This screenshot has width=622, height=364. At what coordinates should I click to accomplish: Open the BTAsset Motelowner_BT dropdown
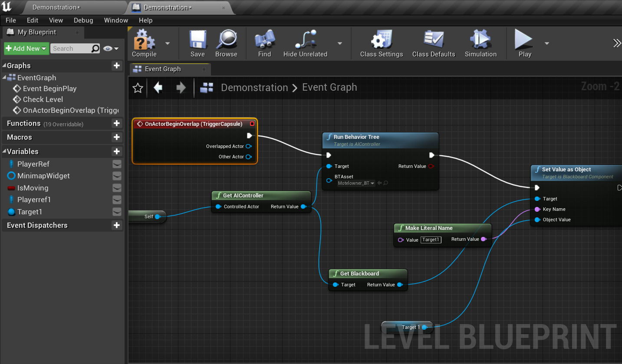(x=356, y=183)
